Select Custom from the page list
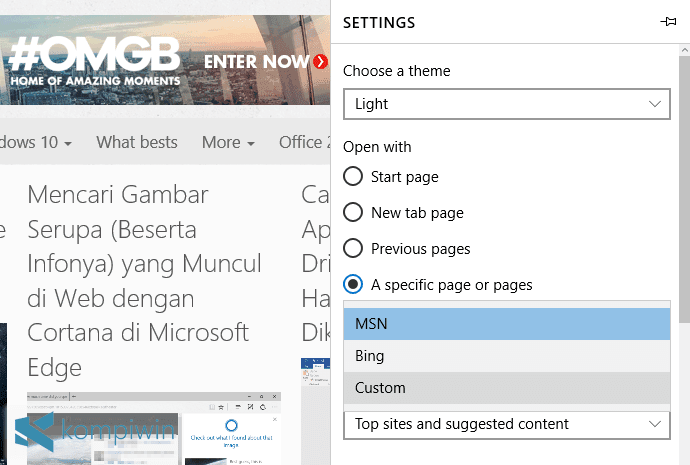The height and width of the screenshot is (465, 690). tap(506, 388)
